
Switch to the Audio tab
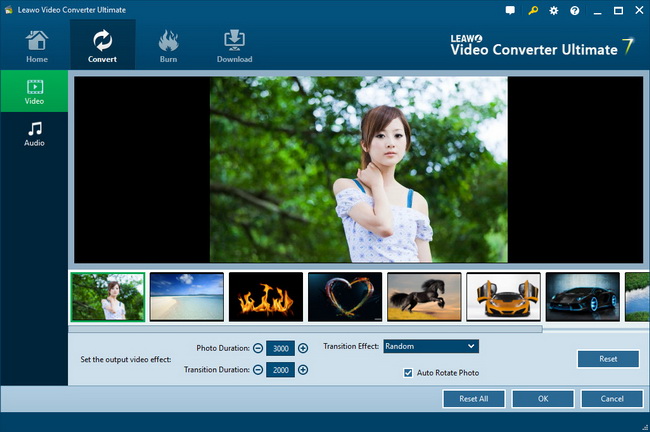click(34, 134)
